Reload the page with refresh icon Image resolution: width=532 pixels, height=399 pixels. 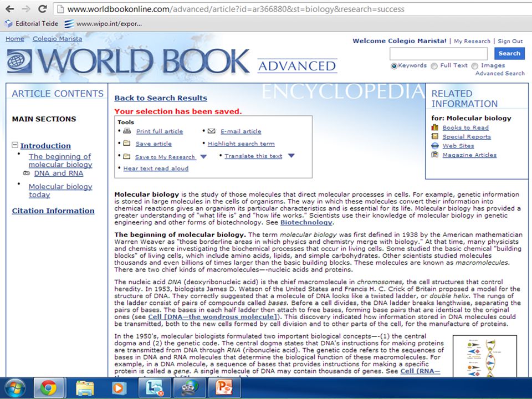[43, 9]
